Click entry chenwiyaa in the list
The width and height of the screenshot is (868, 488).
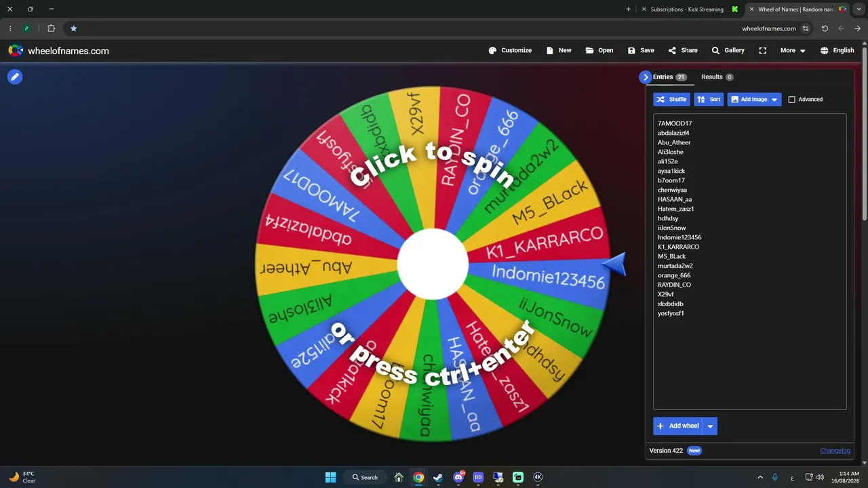coord(672,190)
